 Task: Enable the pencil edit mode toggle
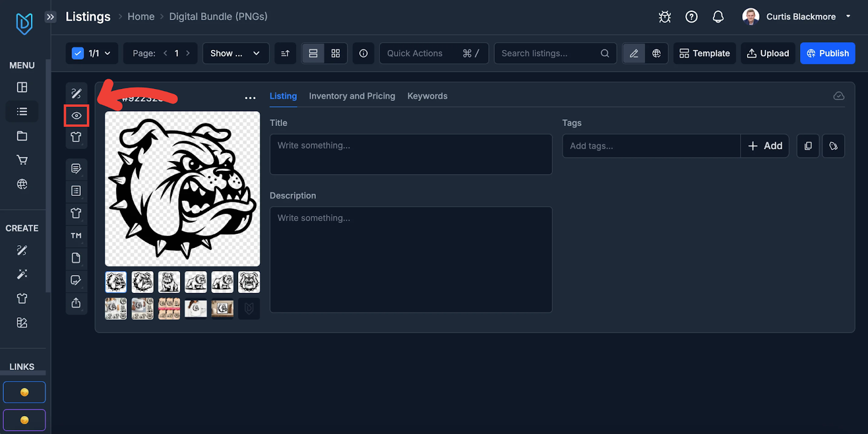pos(634,53)
